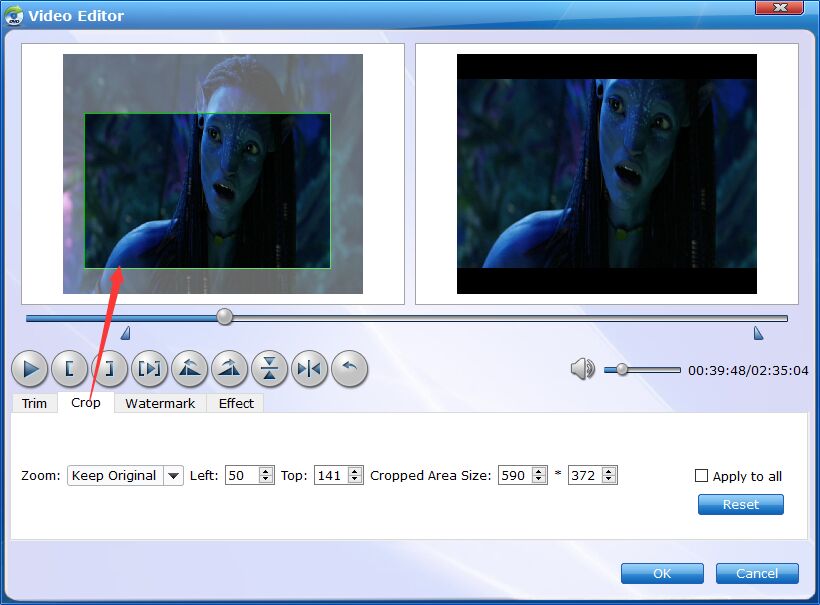Play the selected trimmed segment
820x605 pixels.
[150, 369]
